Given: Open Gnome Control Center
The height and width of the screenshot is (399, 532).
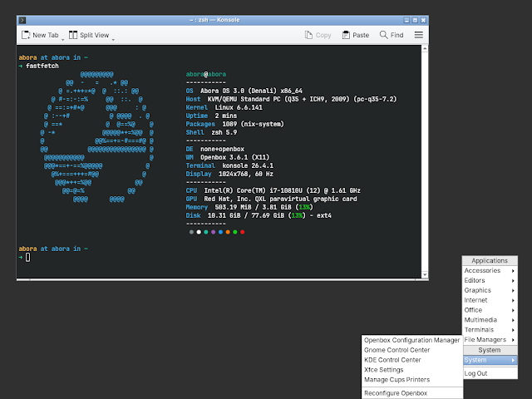Looking at the screenshot, I should [412, 350].
